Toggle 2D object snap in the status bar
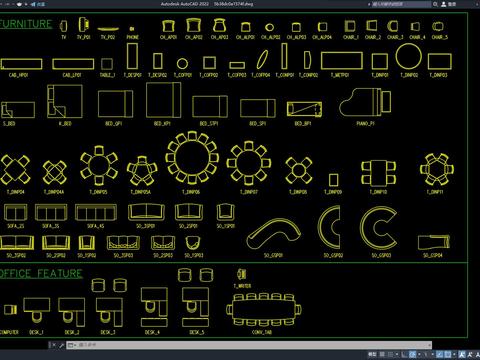This screenshot has height=360, width=480. tap(448, 354)
